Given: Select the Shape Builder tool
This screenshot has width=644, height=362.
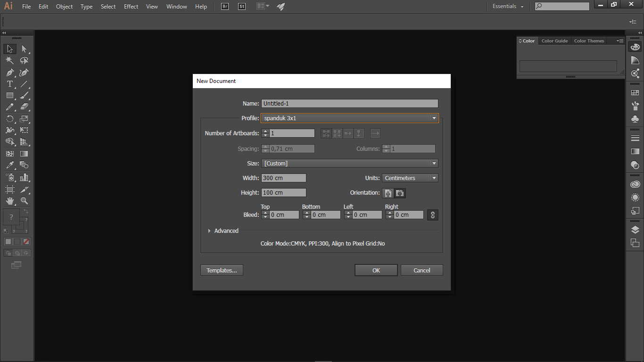Looking at the screenshot, I should click(x=9, y=141).
